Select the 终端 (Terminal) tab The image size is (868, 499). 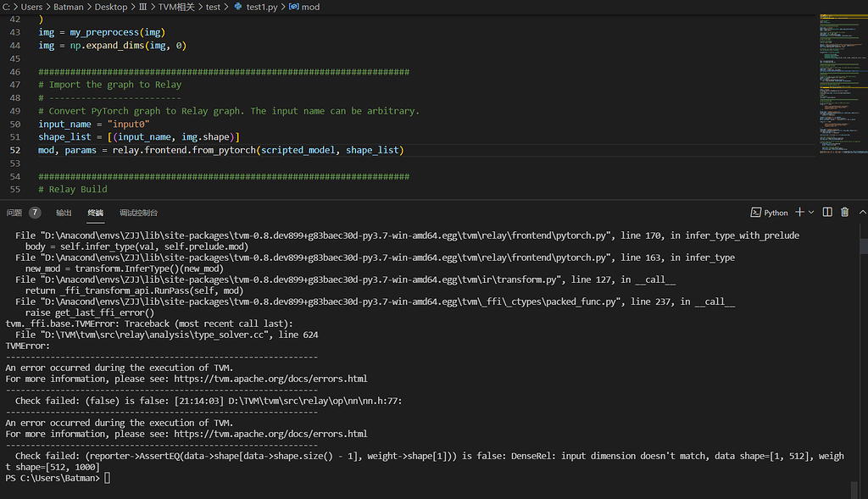tap(95, 213)
